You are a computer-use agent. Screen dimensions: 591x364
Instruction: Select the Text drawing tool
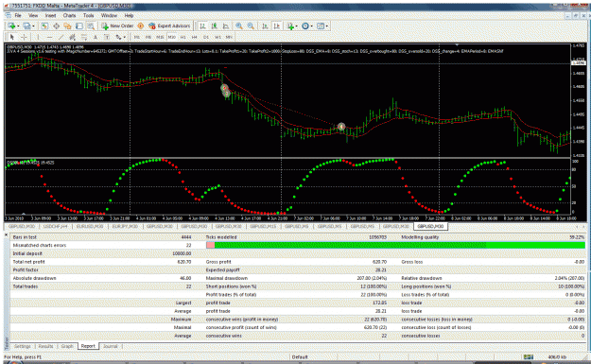[96, 37]
